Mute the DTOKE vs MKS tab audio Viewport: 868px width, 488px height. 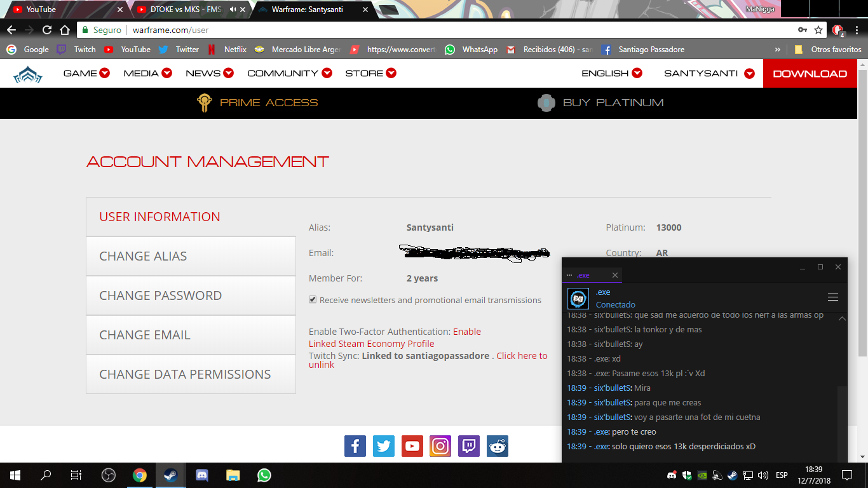[233, 10]
